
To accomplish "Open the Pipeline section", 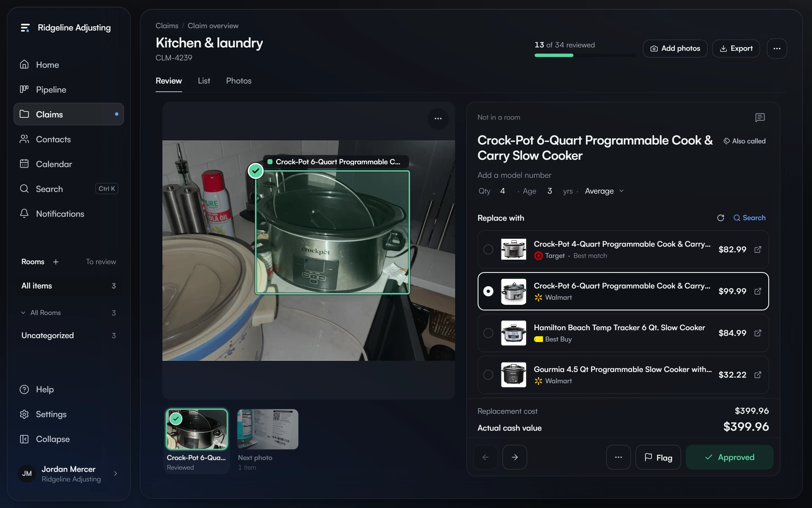I will click(x=69, y=89).
